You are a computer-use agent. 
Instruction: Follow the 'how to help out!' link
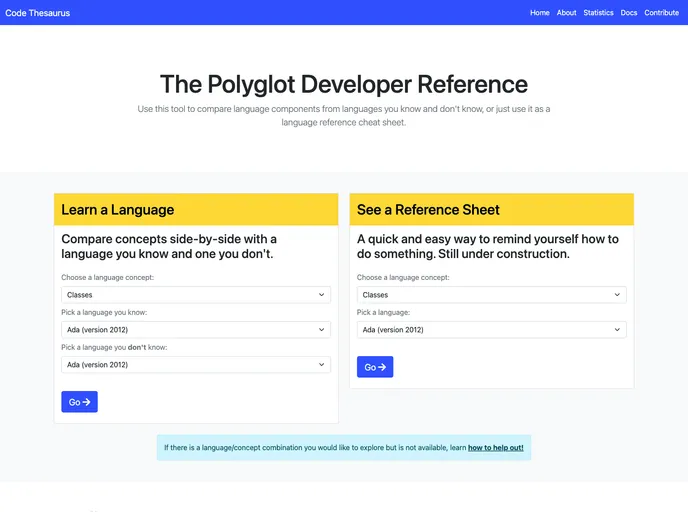coord(495,448)
